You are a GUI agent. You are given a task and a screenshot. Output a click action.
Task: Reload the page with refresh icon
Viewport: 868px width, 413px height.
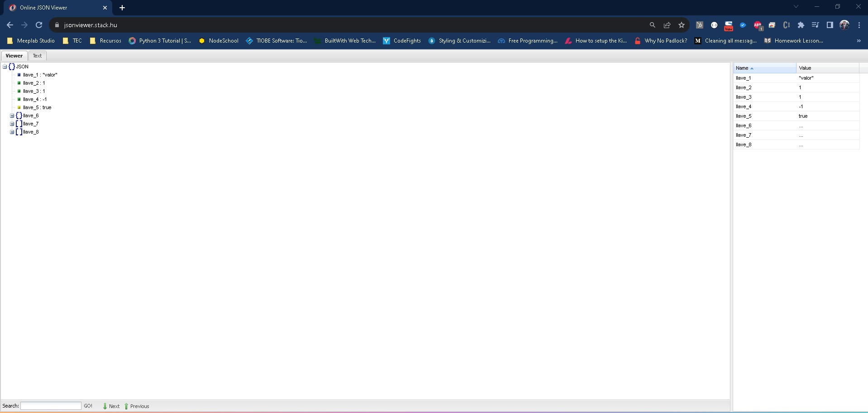pos(39,25)
